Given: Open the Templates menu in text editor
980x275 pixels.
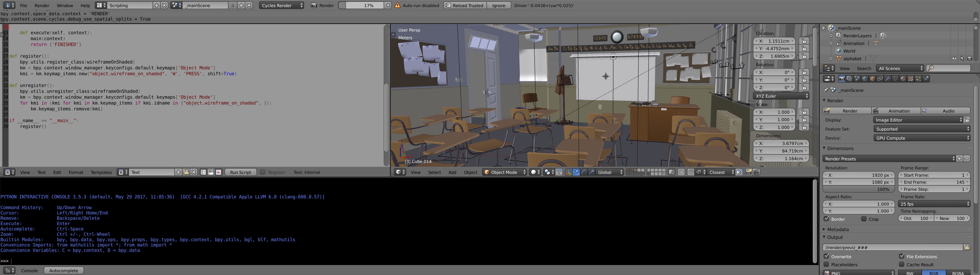Looking at the screenshot, I should tap(101, 172).
